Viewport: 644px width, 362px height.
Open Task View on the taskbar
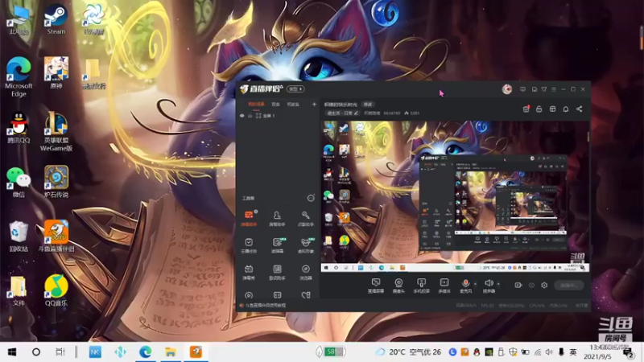tap(60, 352)
